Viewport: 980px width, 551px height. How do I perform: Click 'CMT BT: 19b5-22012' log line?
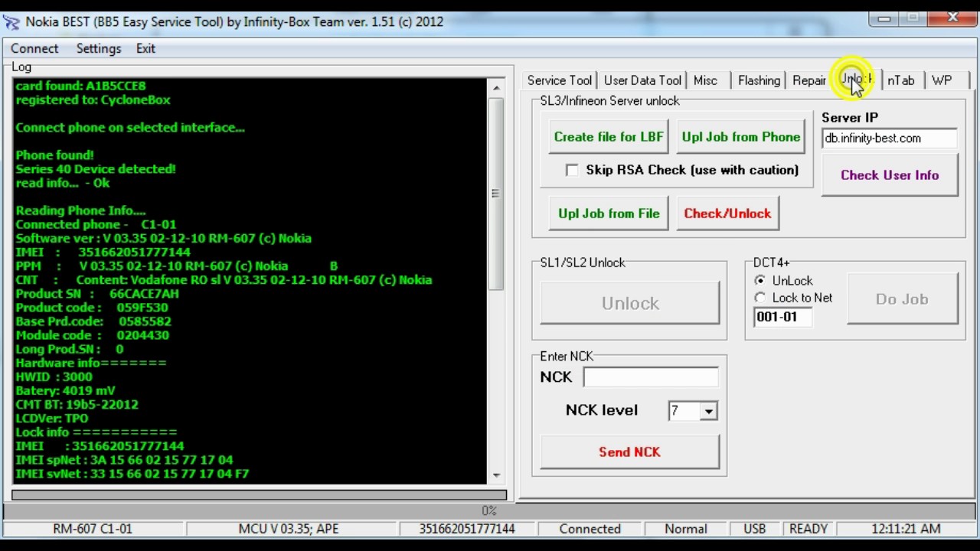(x=77, y=405)
